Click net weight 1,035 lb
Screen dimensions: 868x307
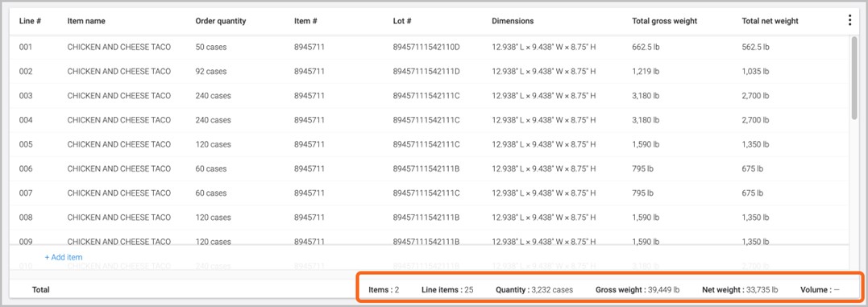coord(756,72)
